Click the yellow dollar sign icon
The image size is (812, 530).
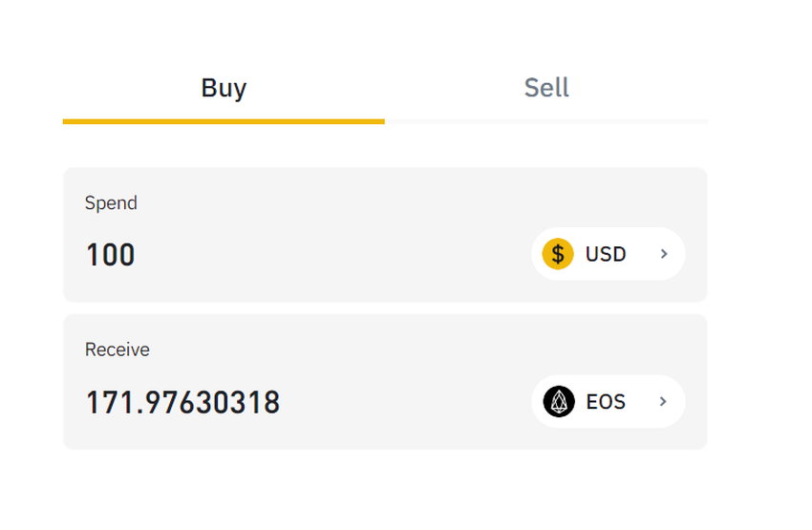pyautogui.click(x=558, y=254)
